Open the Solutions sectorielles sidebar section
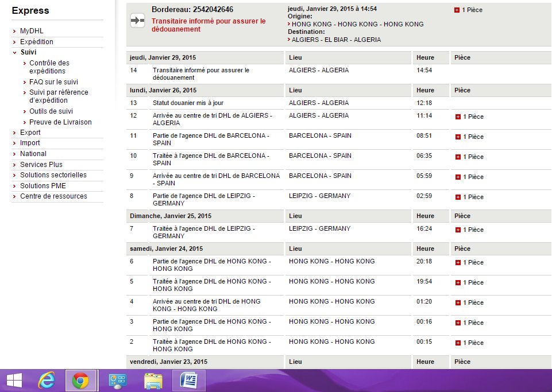The width and height of the screenshot is (552, 392). click(x=53, y=175)
